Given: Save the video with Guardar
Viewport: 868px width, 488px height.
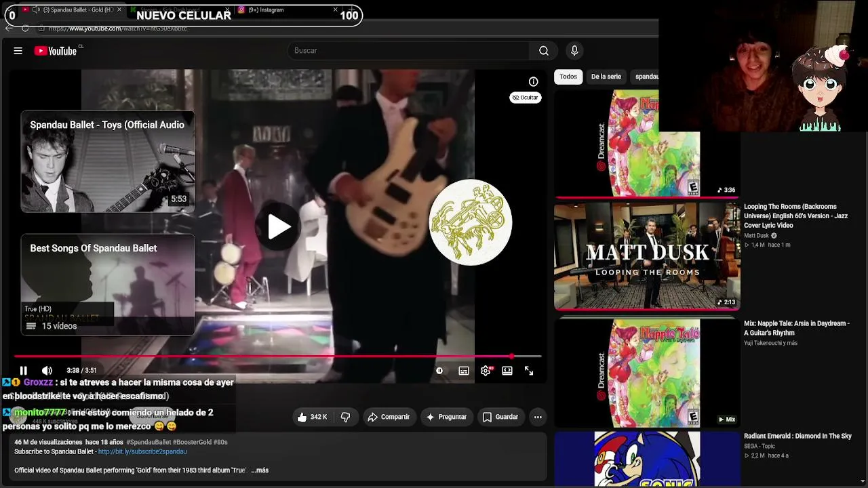Looking at the screenshot, I should click(500, 418).
